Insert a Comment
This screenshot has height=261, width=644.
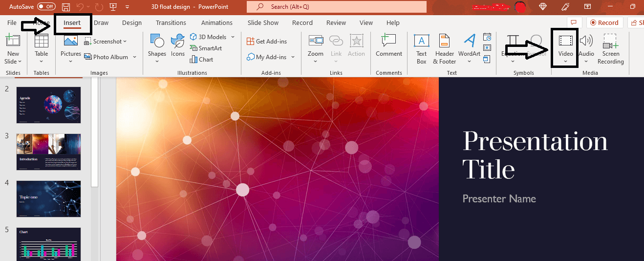tap(389, 45)
